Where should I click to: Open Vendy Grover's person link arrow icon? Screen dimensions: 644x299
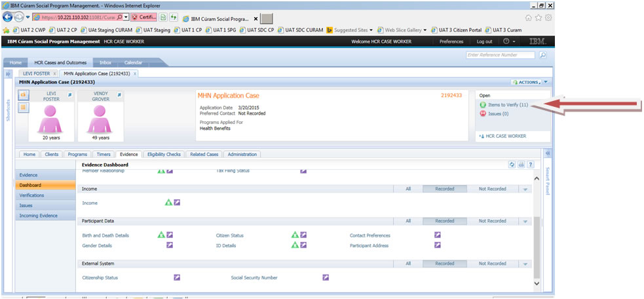(x=119, y=95)
